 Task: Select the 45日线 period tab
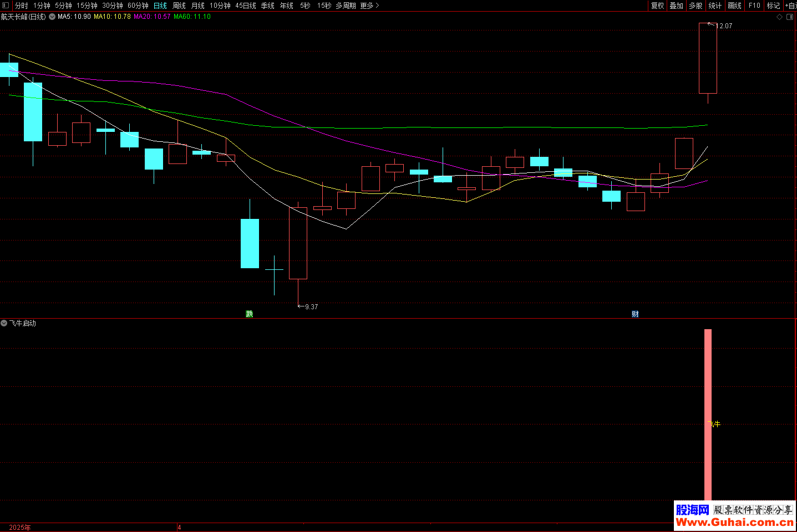pyautogui.click(x=246, y=6)
